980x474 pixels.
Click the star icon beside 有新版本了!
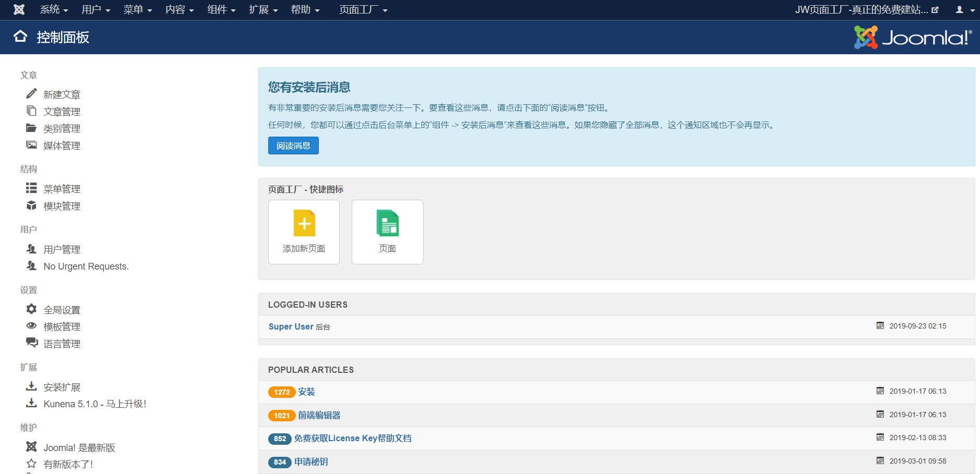pyautogui.click(x=31, y=464)
